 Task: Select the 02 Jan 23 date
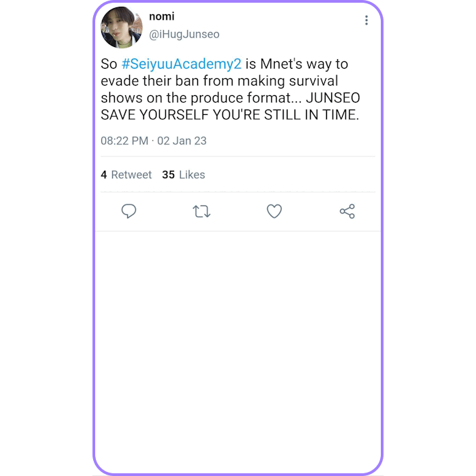coord(182,141)
